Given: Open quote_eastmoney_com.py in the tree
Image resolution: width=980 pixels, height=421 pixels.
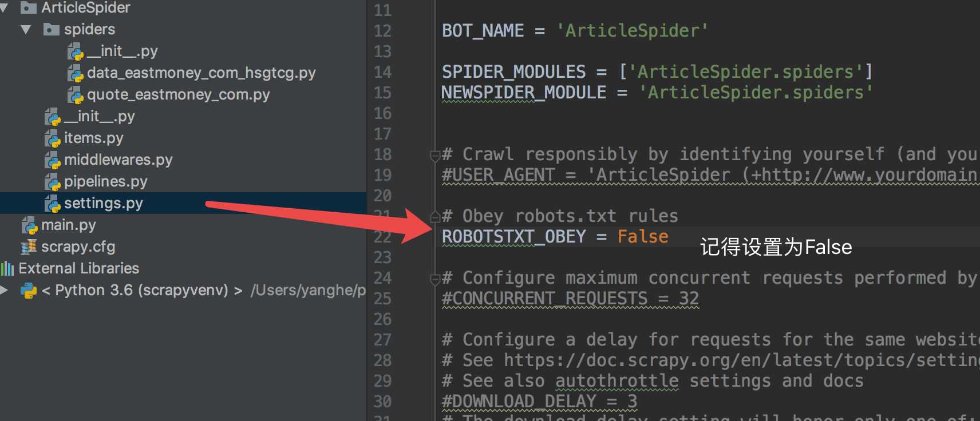Looking at the screenshot, I should click(x=178, y=95).
